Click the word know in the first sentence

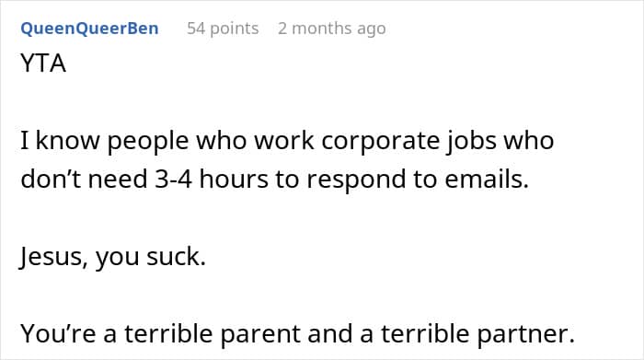click(68, 141)
